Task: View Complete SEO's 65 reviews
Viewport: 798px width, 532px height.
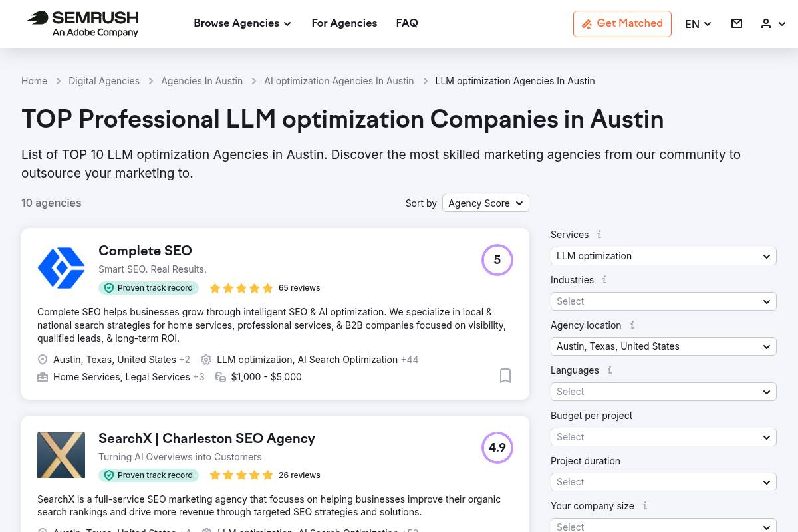Action: tap(299, 288)
